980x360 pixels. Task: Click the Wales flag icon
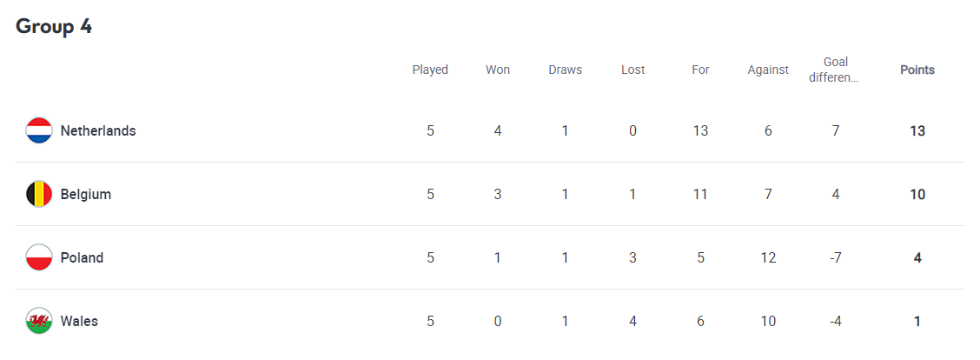pos(39,321)
